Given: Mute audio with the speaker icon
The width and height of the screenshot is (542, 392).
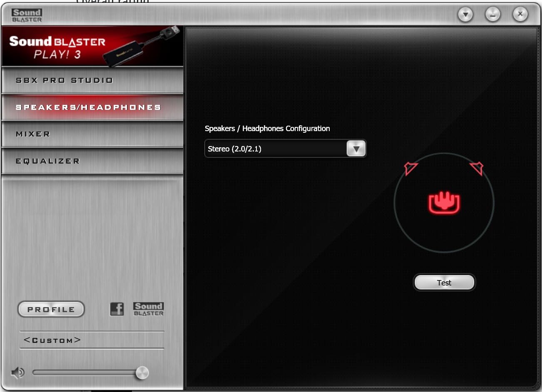Looking at the screenshot, I should pos(17,373).
